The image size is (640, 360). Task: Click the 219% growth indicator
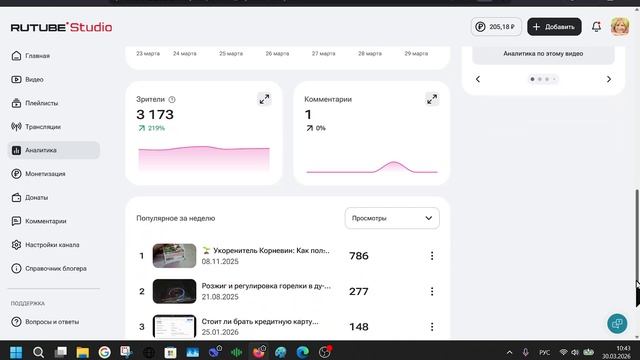151,128
